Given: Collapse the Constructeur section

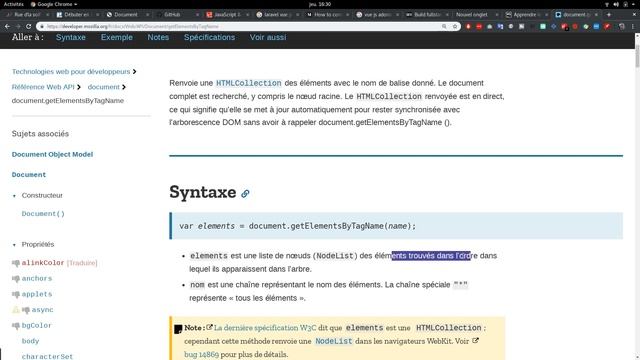Looking at the screenshot, I should [x=14, y=196].
